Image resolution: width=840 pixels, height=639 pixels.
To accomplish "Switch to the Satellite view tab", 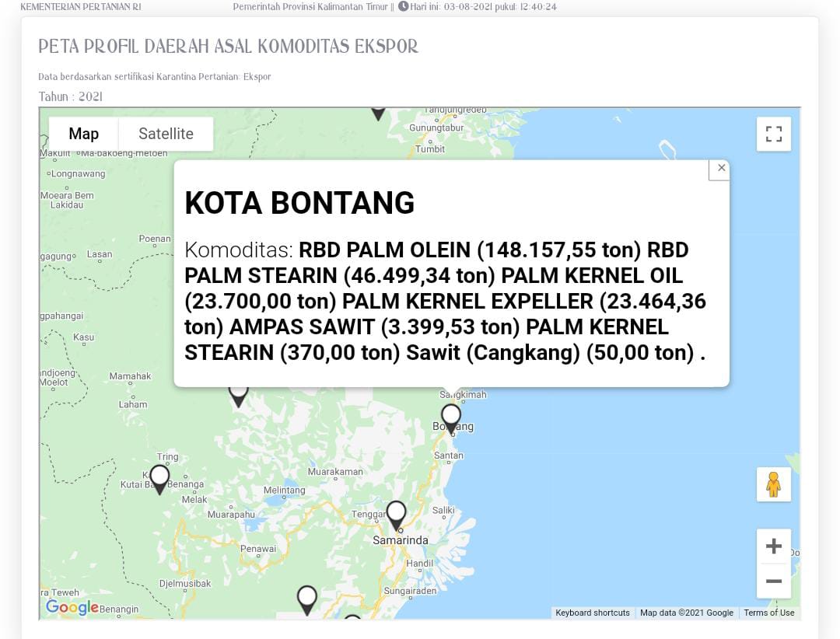I will tap(166, 134).
